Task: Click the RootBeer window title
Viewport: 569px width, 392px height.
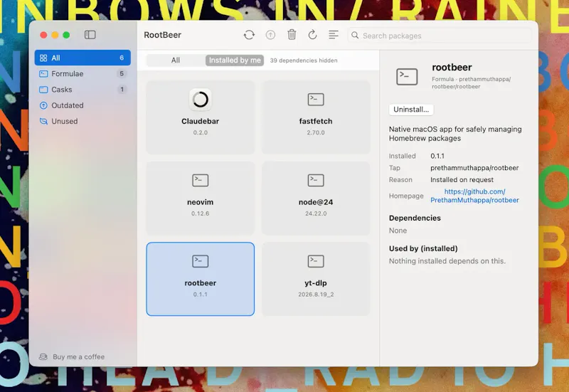Action: [x=163, y=35]
